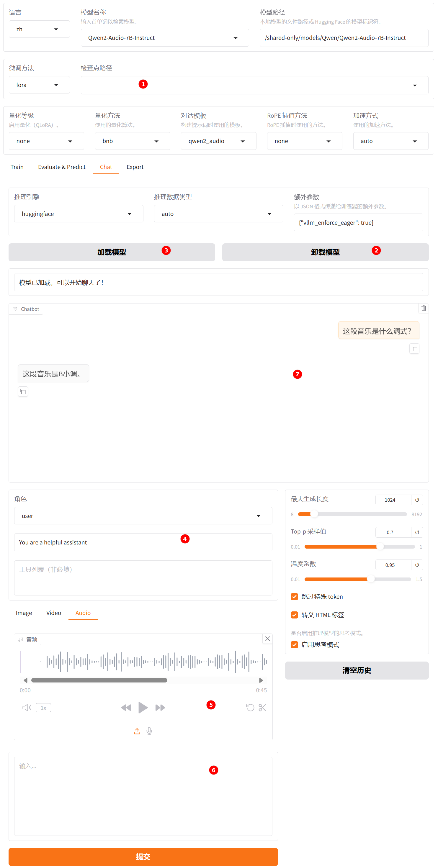Click the audio rewind icon
The width and height of the screenshot is (438, 868).
click(x=126, y=708)
